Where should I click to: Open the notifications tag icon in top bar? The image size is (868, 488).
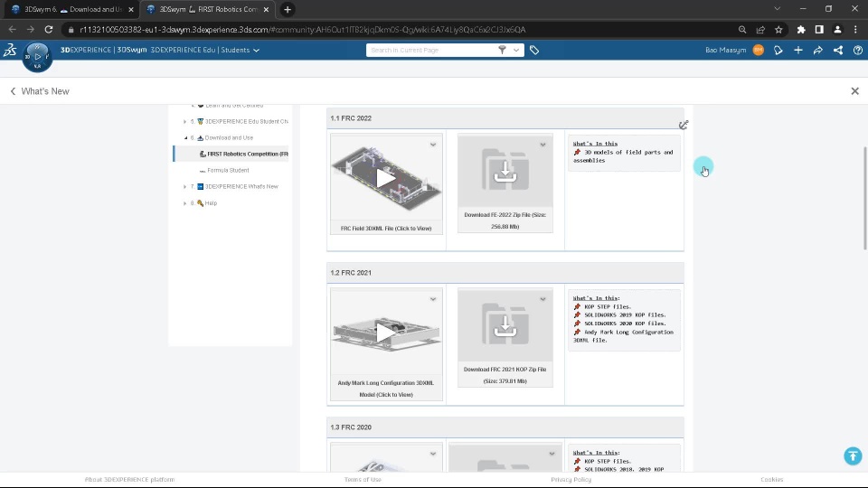click(778, 50)
